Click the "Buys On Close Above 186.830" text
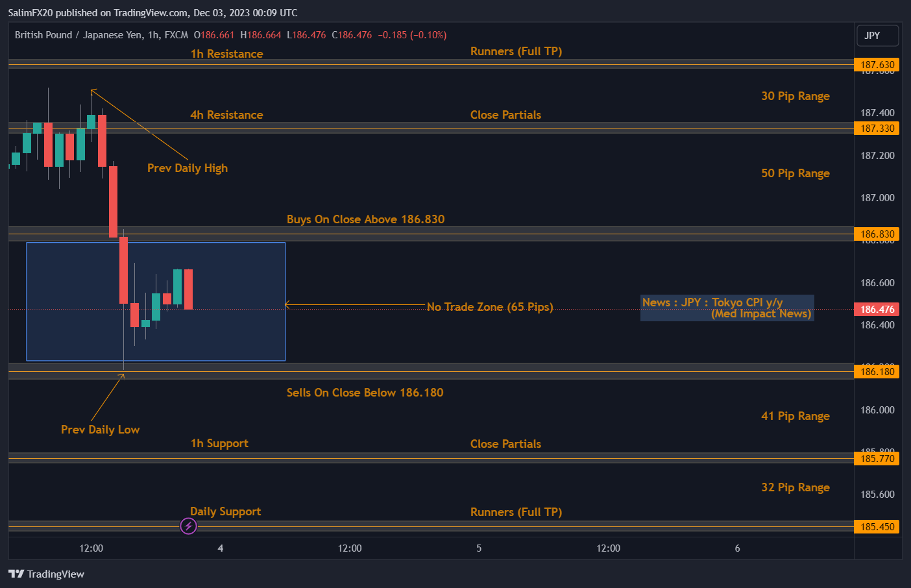 [x=365, y=219]
